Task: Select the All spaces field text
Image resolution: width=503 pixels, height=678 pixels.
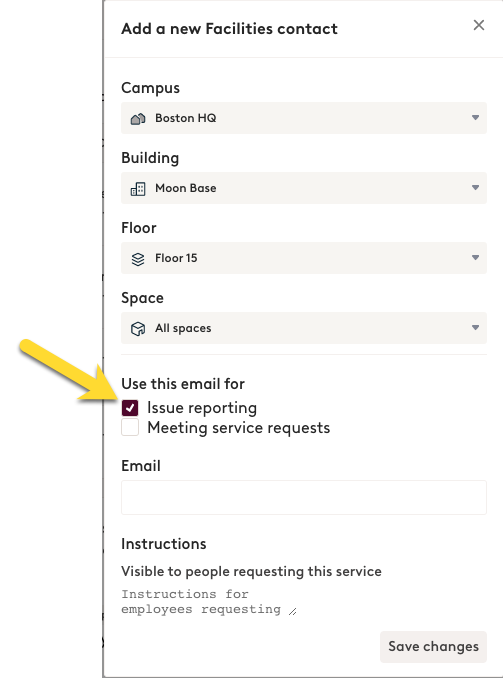Action: [x=183, y=328]
